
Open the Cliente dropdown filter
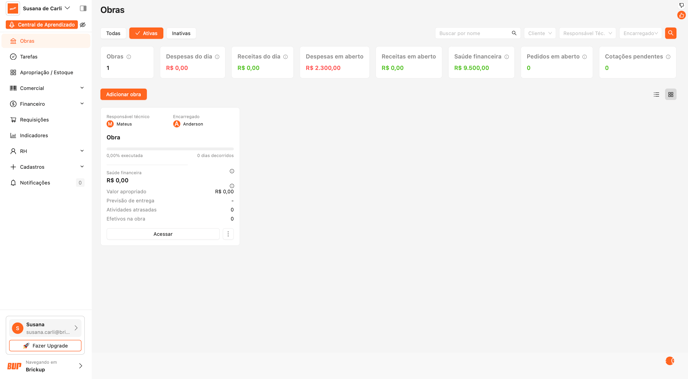pyautogui.click(x=540, y=33)
